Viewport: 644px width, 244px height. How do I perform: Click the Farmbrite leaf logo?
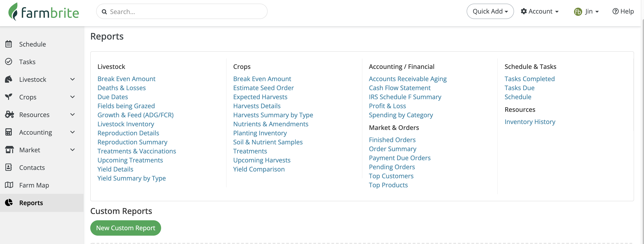pos(13,12)
